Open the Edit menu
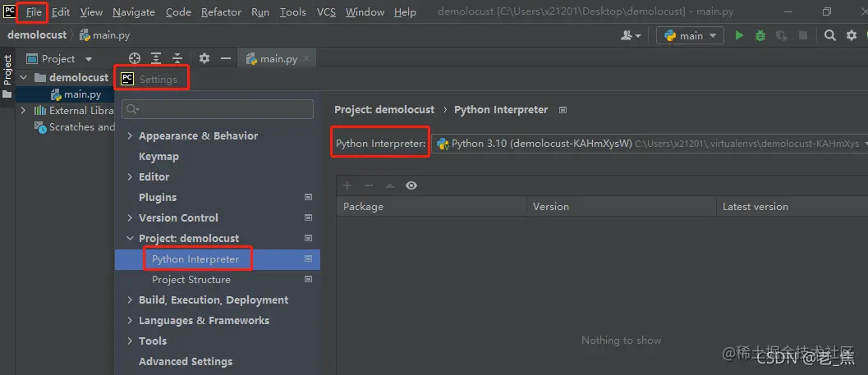This screenshot has width=868, height=375. 61,11
